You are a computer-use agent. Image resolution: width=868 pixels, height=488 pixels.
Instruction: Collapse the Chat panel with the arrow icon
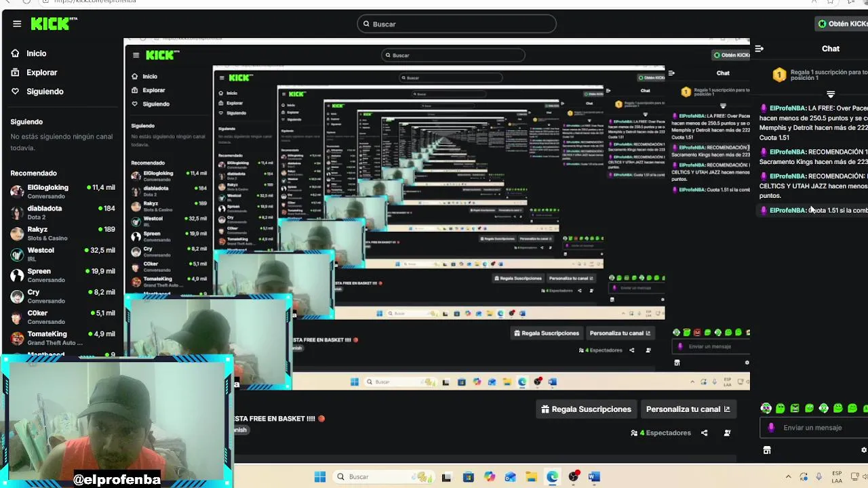[759, 49]
